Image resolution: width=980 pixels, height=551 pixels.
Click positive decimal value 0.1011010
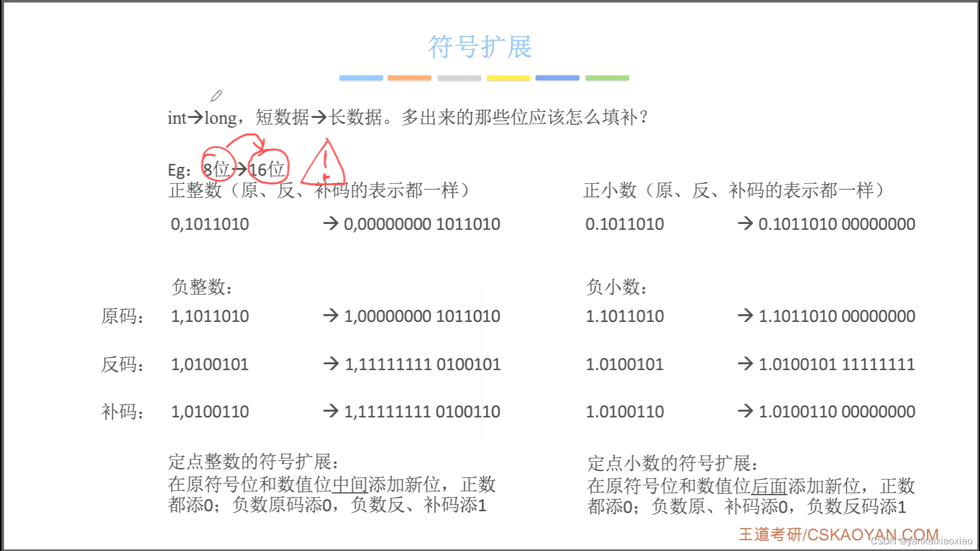[x=625, y=224]
